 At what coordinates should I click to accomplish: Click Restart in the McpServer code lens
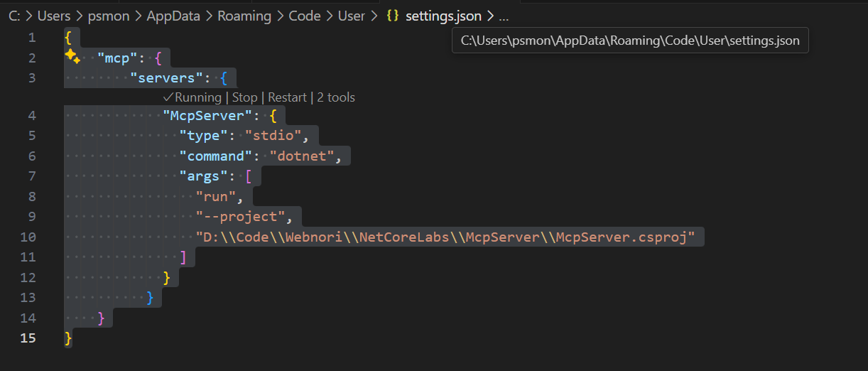tap(287, 97)
